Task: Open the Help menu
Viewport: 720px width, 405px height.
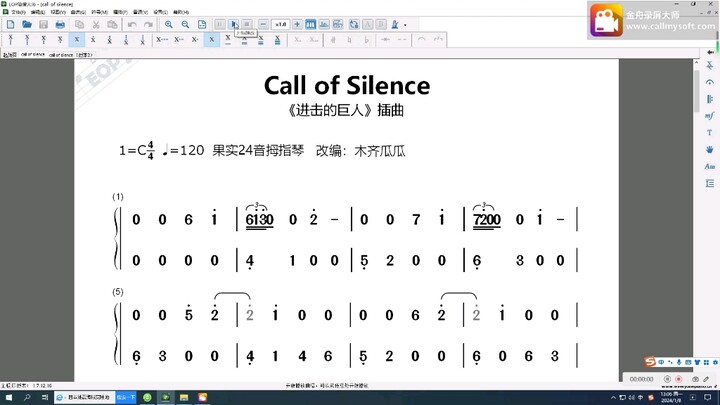Action: tap(181, 12)
